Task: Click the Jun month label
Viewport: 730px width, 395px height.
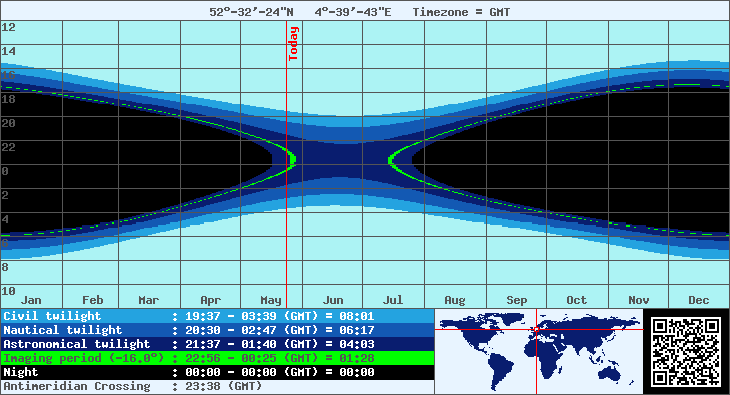Action: [x=333, y=300]
